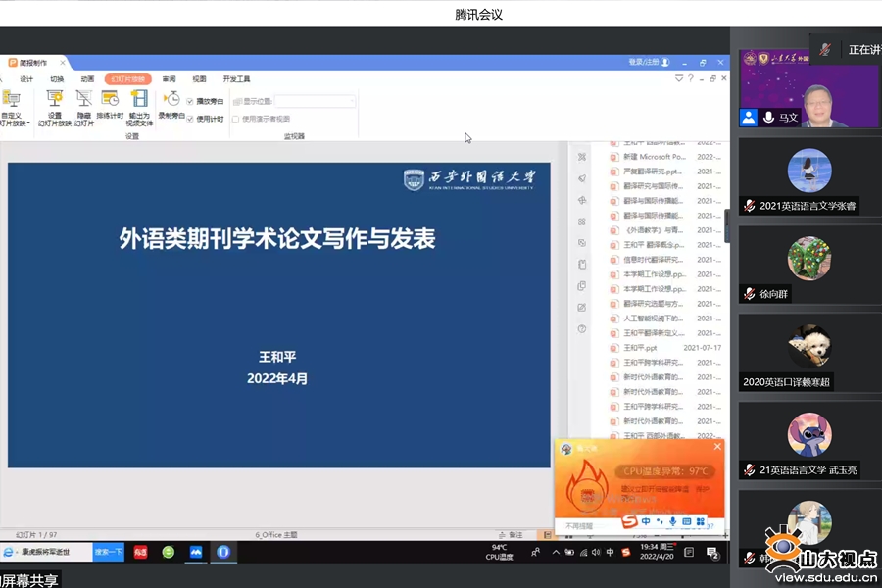Click 不再提醒 in the CPU warning popup

[x=580, y=526]
